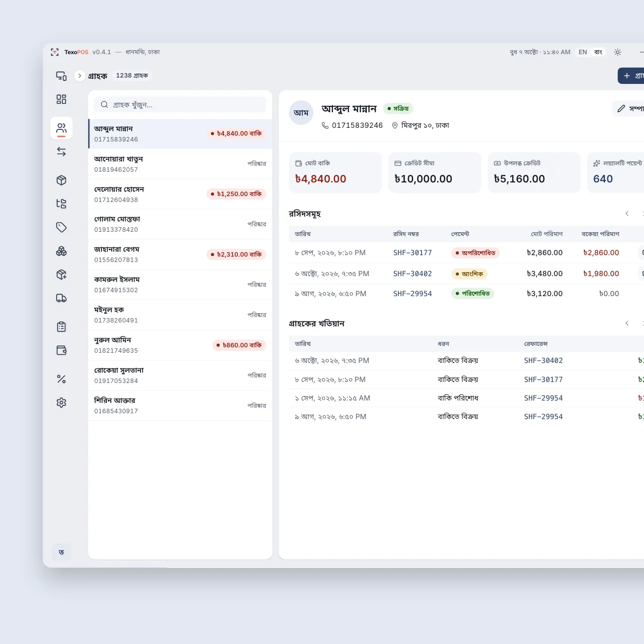Click the add গ্রাহক plus button
Screen dimensions: 644x644
point(631,76)
